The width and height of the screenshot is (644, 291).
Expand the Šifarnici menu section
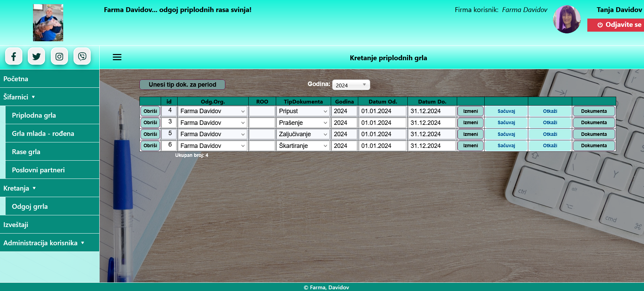pyautogui.click(x=19, y=97)
